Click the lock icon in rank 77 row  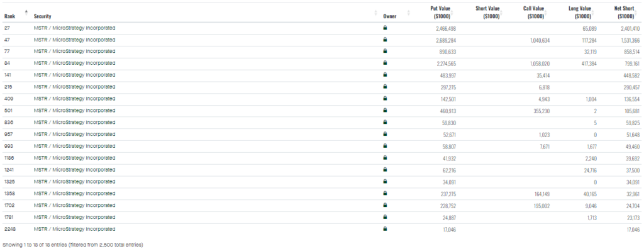coord(385,52)
